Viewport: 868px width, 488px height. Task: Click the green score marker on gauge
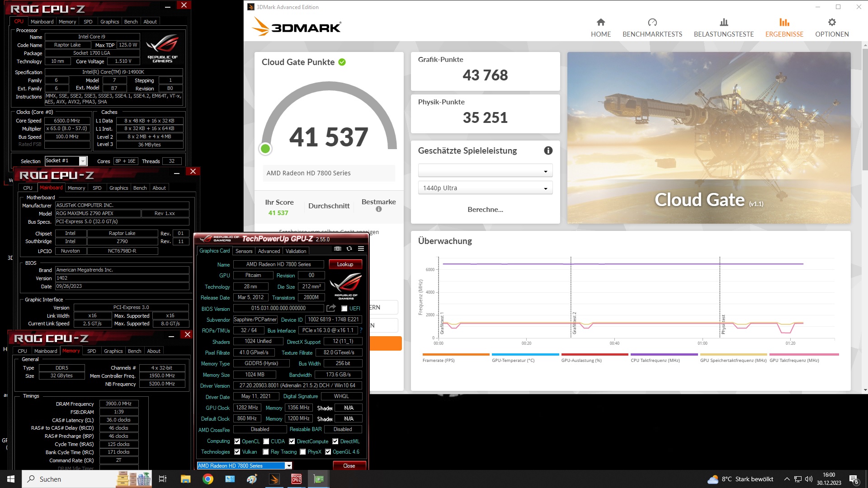[265, 149]
